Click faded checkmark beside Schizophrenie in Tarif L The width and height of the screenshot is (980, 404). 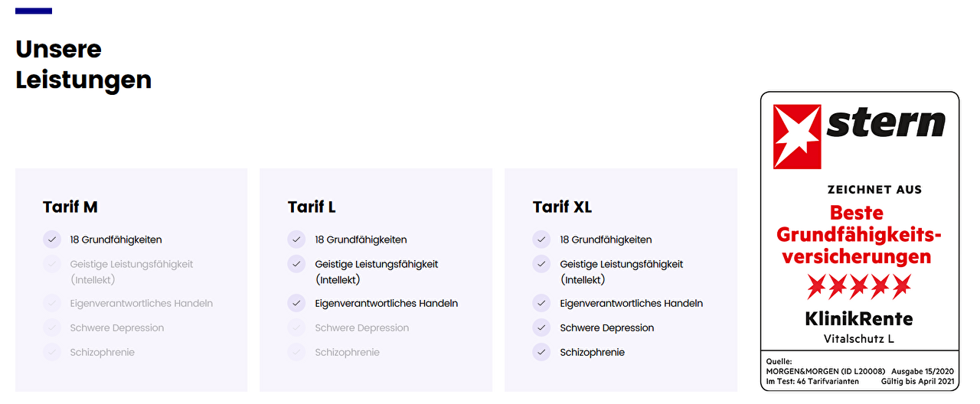coord(297,352)
